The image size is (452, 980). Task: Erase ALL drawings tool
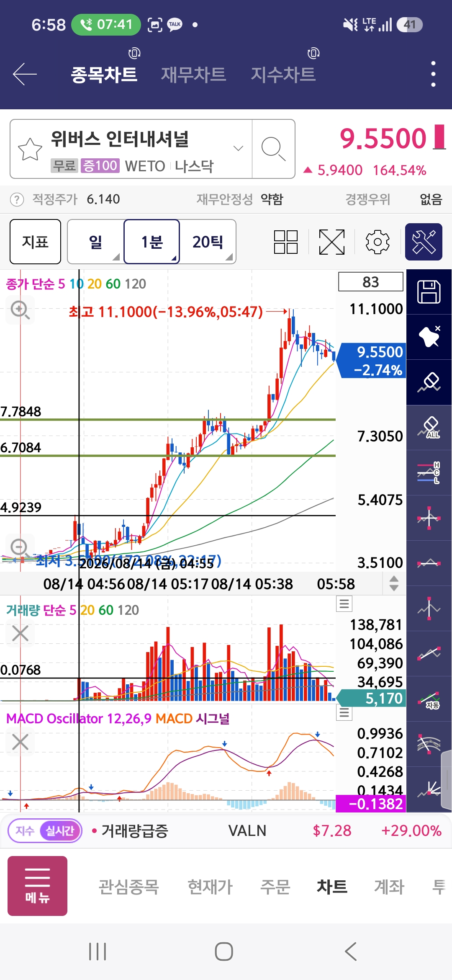pos(429,428)
